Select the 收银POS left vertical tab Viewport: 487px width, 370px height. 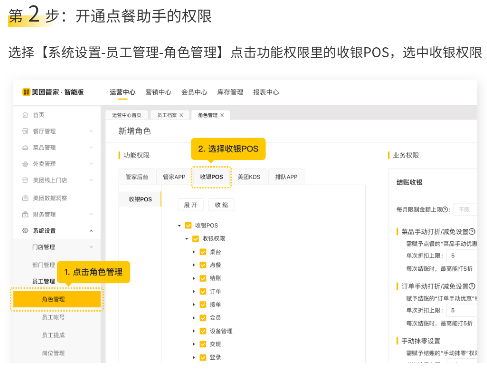[x=140, y=199]
